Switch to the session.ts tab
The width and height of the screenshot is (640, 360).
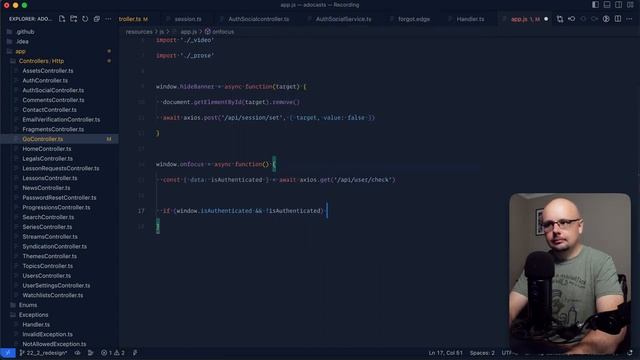click(x=188, y=19)
